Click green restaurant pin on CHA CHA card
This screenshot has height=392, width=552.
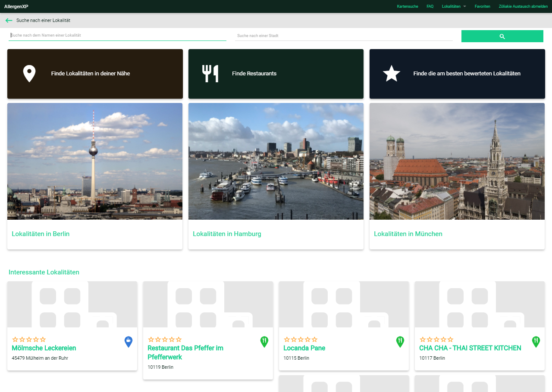pos(536,342)
